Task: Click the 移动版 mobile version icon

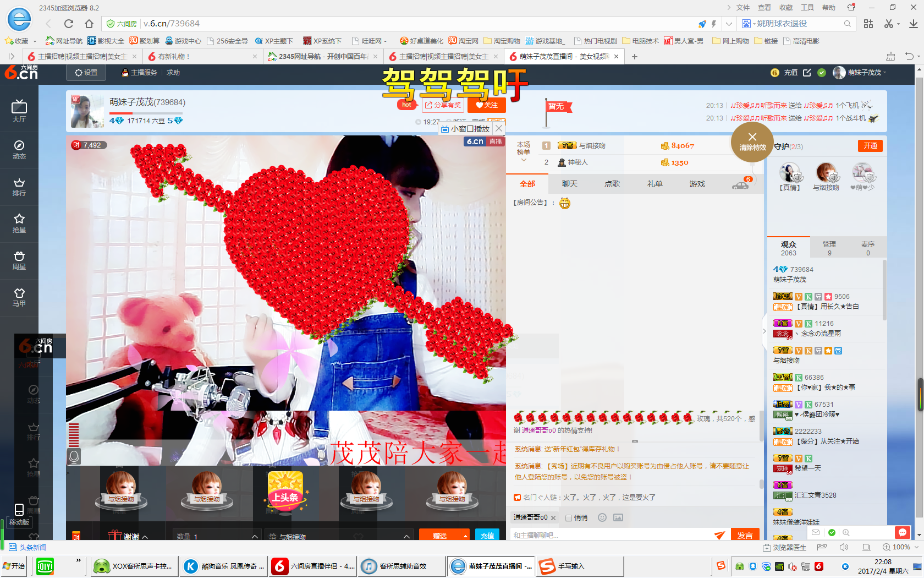Action: (x=19, y=516)
